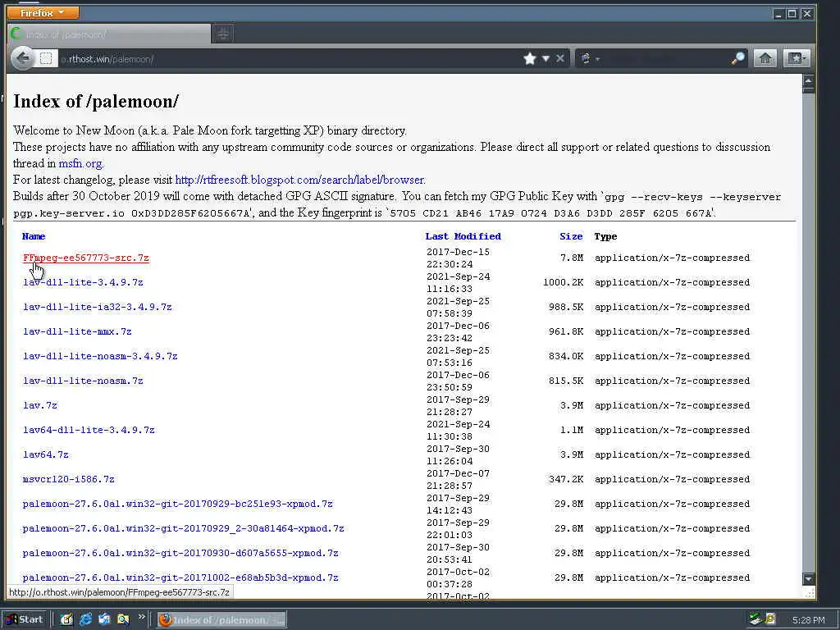Download FFmpeg-ee567773-src.7z
The height and width of the screenshot is (630, 840).
coord(85,258)
